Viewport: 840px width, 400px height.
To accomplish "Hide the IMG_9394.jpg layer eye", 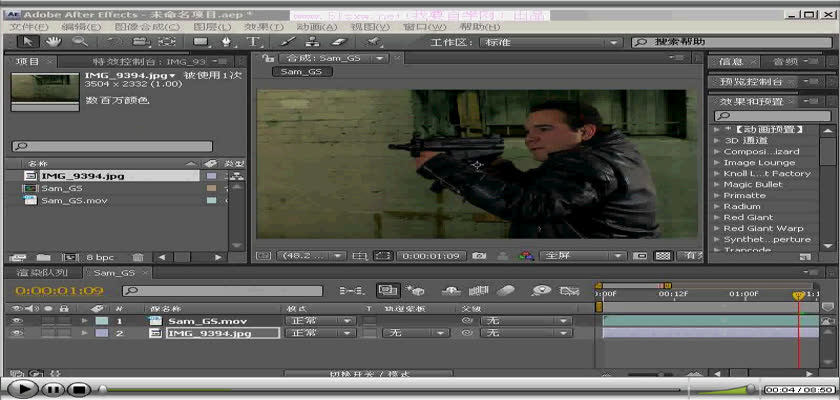I will point(18,333).
